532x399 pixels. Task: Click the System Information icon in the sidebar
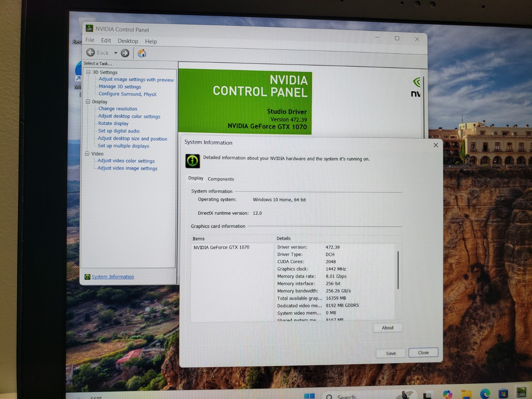click(87, 277)
